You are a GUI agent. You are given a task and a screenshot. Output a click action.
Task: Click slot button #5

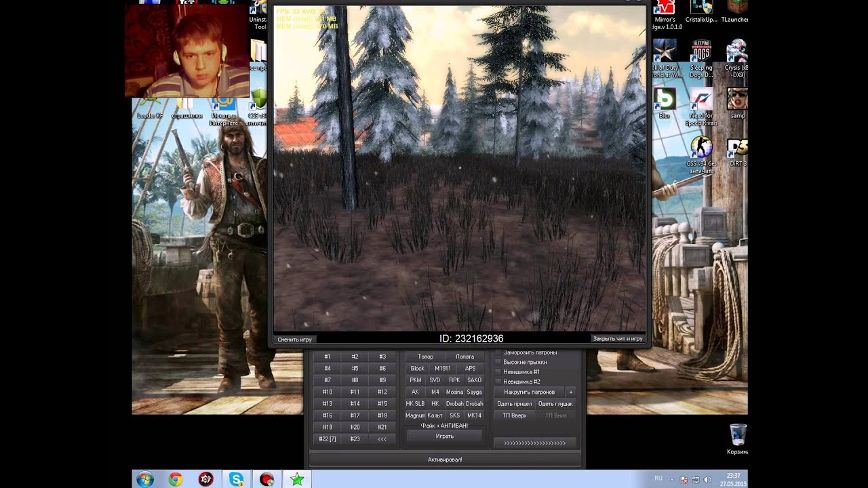point(355,369)
